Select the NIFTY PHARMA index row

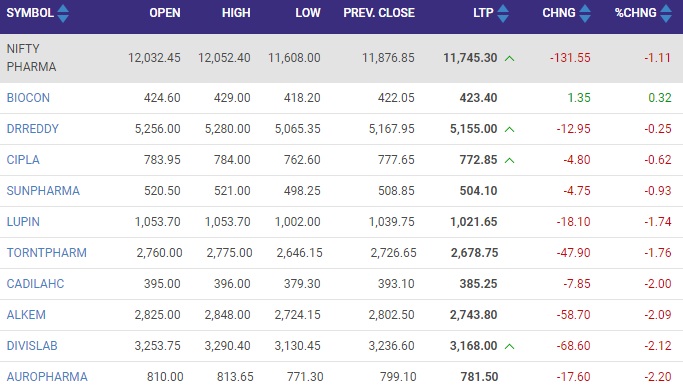click(342, 58)
